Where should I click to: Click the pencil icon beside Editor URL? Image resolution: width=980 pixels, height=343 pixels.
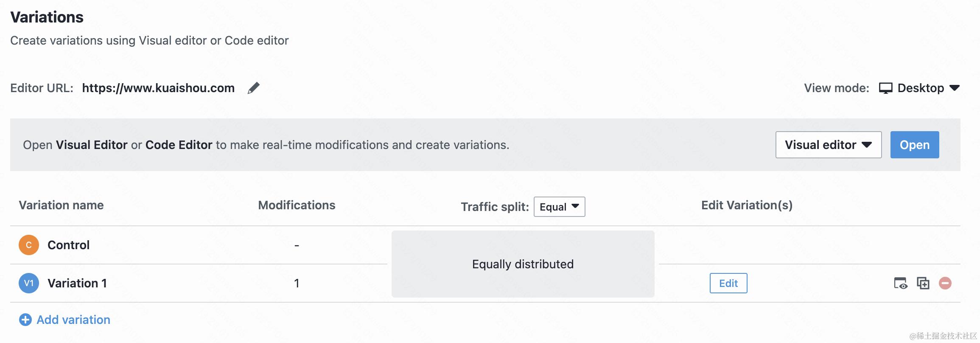(253, 88)
